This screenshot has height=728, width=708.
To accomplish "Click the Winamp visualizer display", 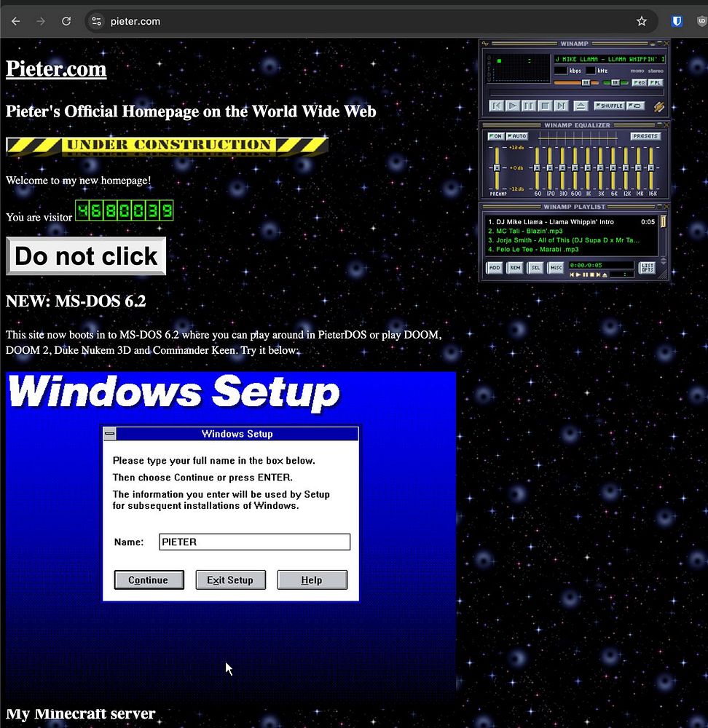I will [519, 68].
